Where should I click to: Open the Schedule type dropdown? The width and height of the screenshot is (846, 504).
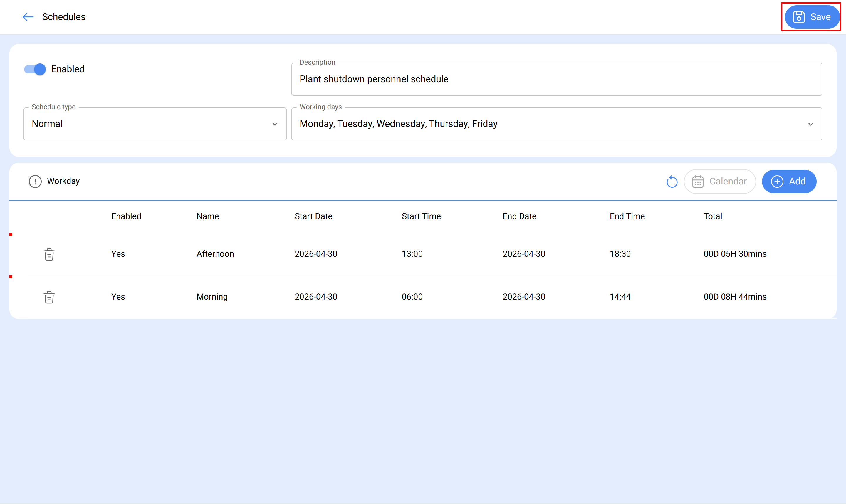click(155, 124)
